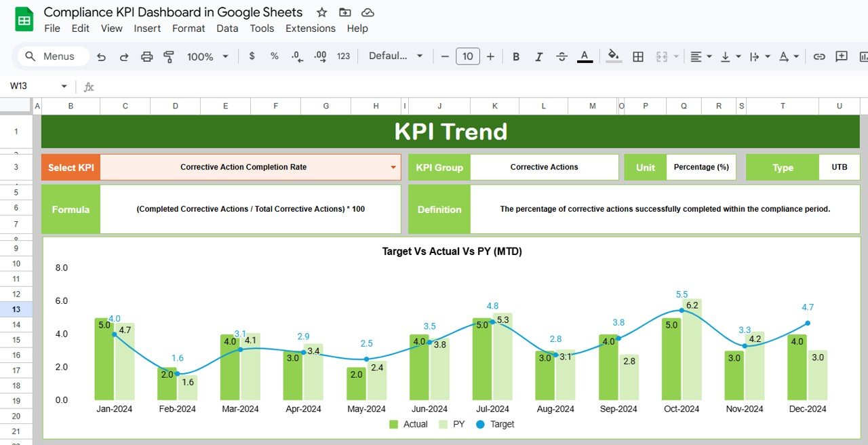868x445 pixels.
Task: Open the View menu
Action: 112,28
